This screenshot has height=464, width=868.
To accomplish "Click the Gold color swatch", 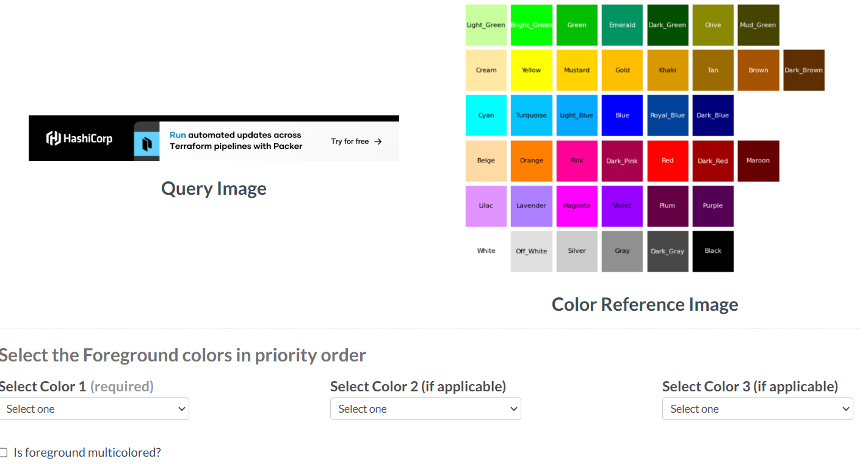I will click(622, 70).
